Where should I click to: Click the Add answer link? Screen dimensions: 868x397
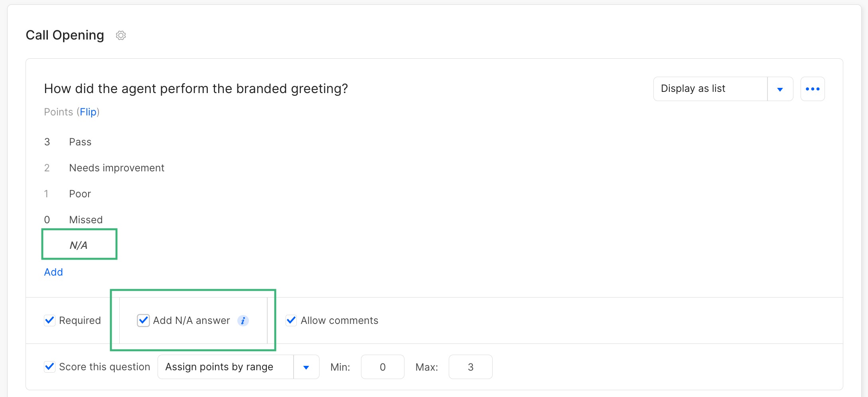pyautogui.click(x=53, y=272)
